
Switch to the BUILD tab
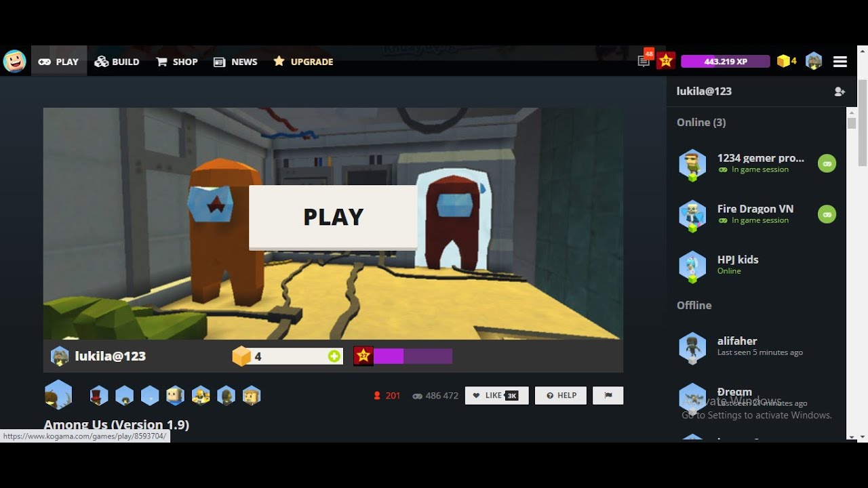117,62
